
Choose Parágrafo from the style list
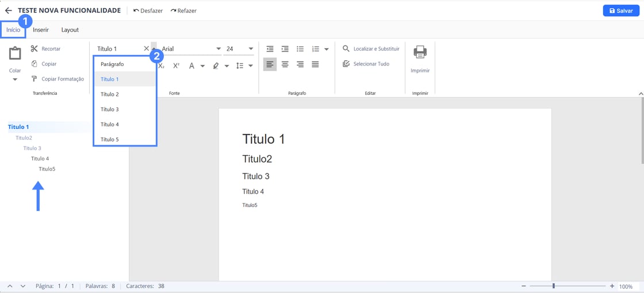(125, 64)
